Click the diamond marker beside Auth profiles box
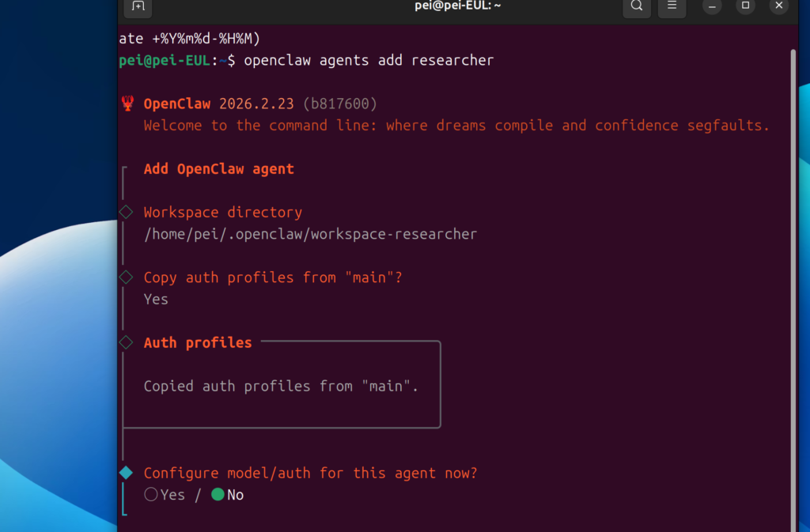The height and width of the screenshot is (532, 810). coord(126,342)
